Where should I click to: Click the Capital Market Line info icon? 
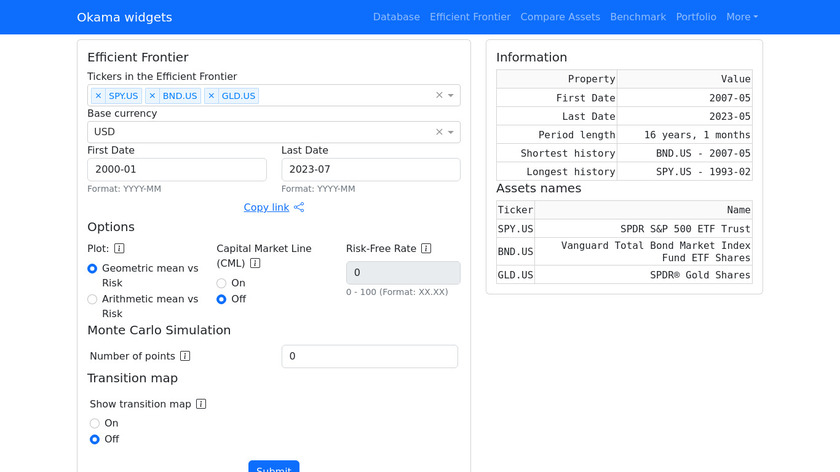[x=255, y=264]
